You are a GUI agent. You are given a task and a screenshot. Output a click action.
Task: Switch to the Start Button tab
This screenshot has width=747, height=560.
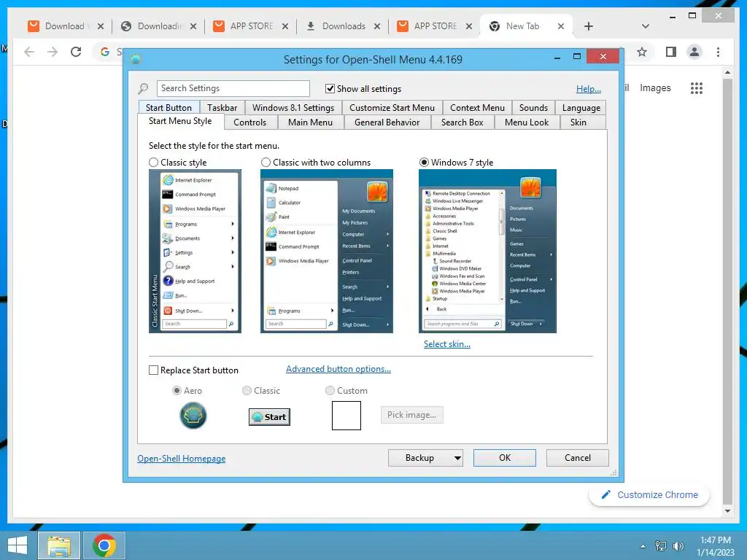(169, 108)
